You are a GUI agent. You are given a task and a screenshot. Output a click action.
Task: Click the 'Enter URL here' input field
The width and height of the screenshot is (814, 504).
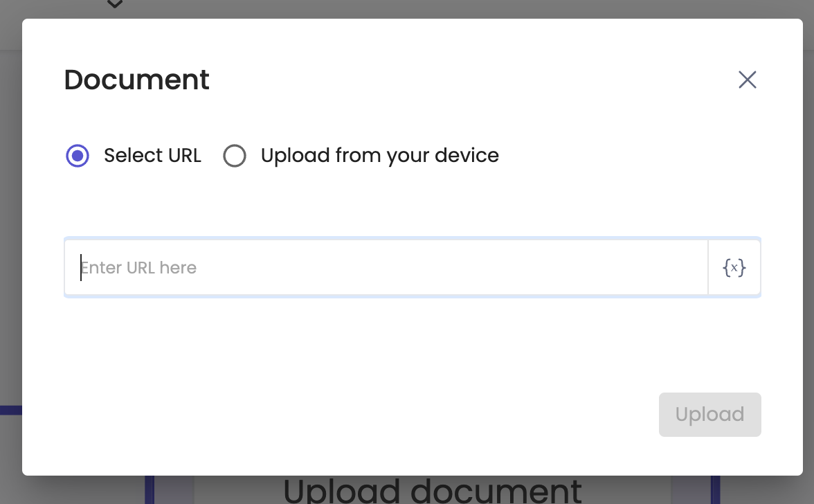386,267
